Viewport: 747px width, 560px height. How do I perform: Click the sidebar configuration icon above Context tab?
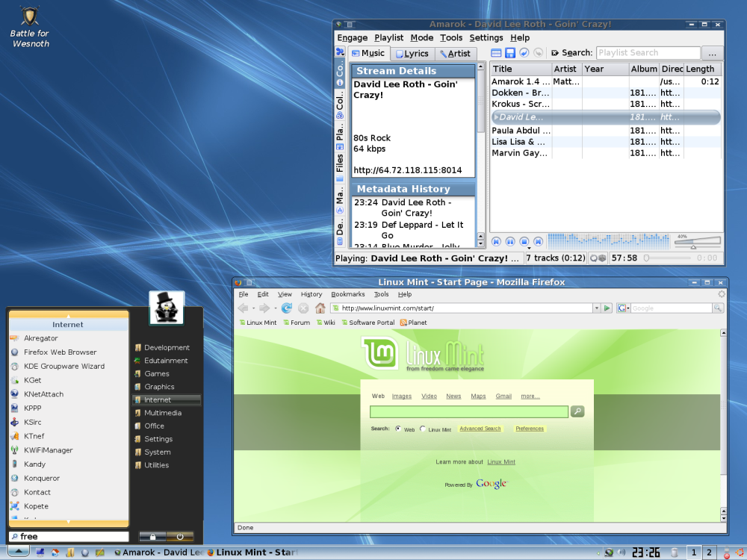340,52
